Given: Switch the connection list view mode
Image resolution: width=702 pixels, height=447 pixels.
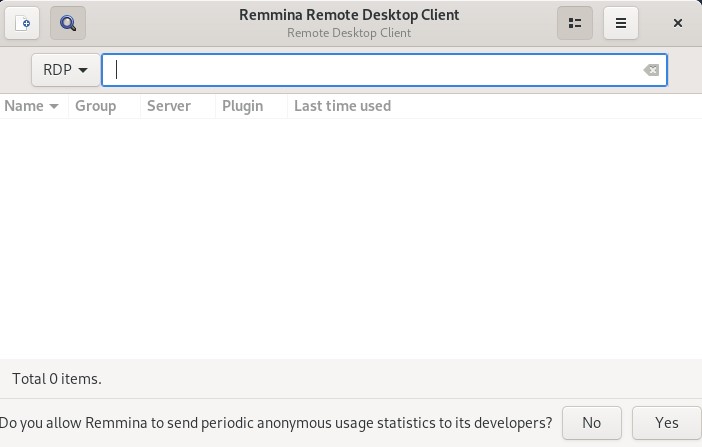Looking at the screenshot, I should coord(575,23).
